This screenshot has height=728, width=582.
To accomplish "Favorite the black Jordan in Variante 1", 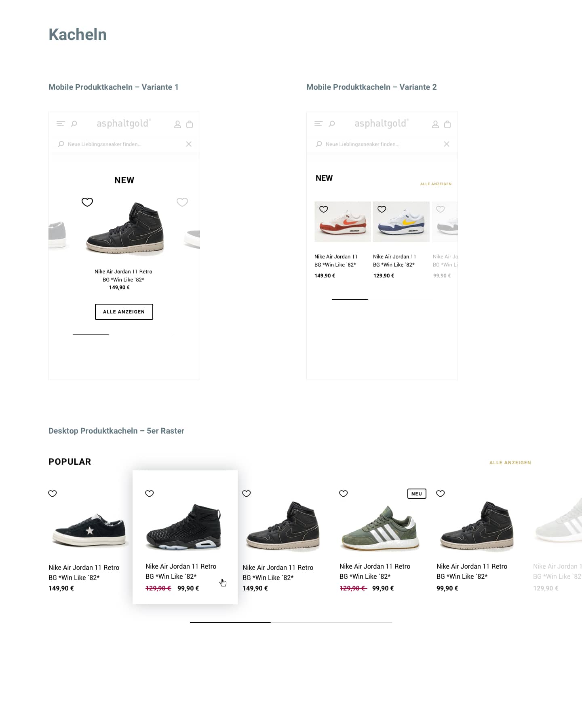I will pos(87,202).
